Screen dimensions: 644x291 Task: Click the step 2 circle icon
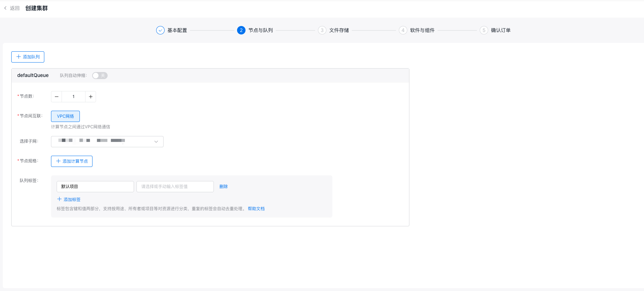pos(241,30)
